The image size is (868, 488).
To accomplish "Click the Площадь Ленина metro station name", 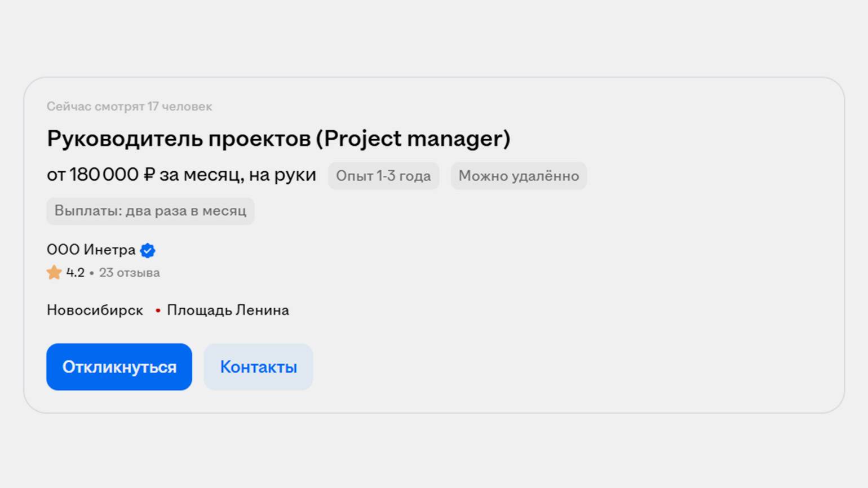I will [228, 310].
